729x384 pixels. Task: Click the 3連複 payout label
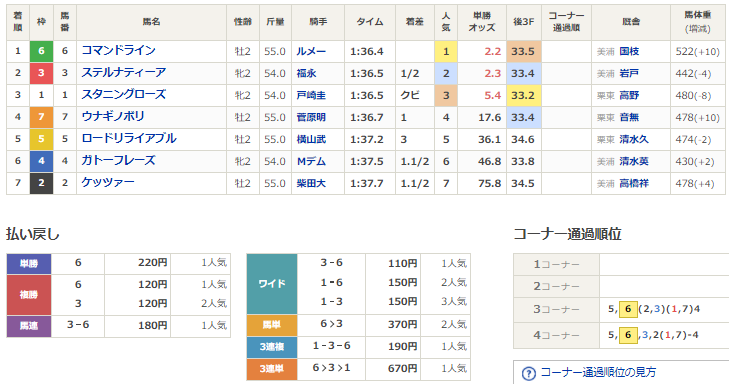click(x=272, y=347)
